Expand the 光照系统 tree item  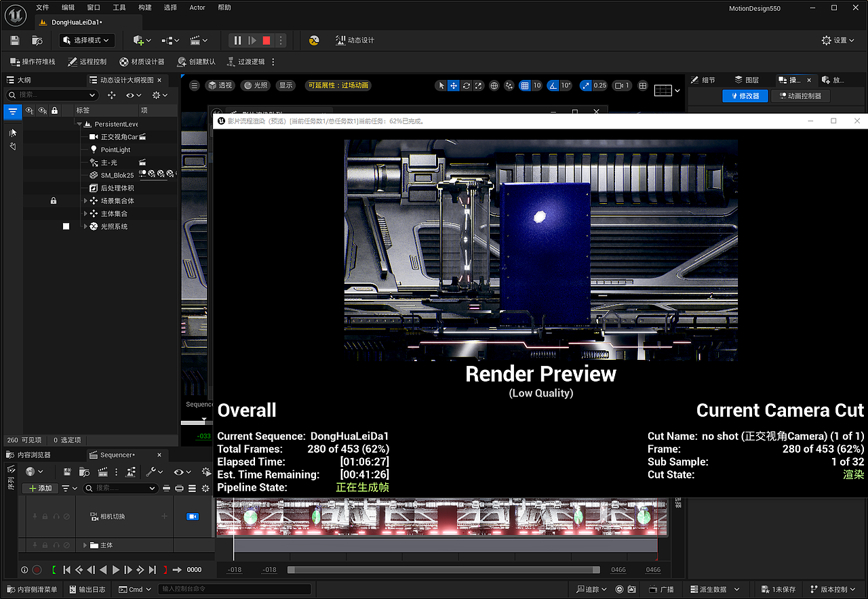click(x=86, y=226)
